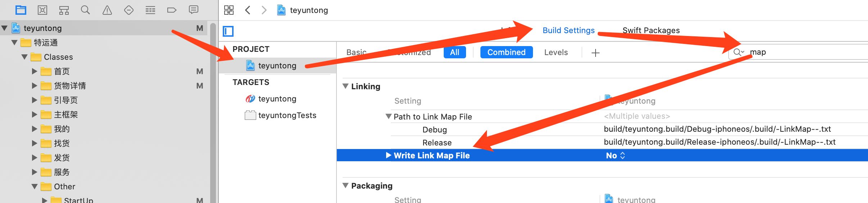
Task: Select the All settings filter
Action: tap(455, 53)
